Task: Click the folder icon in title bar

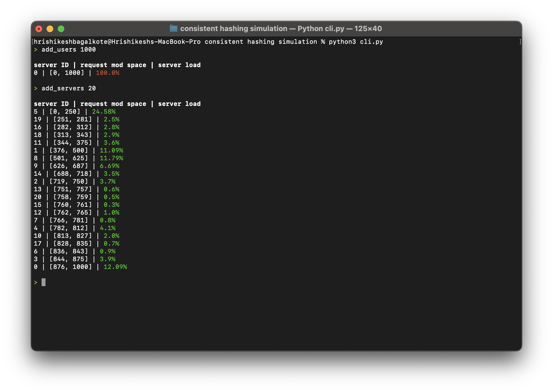Action: [x=173, y=29]
